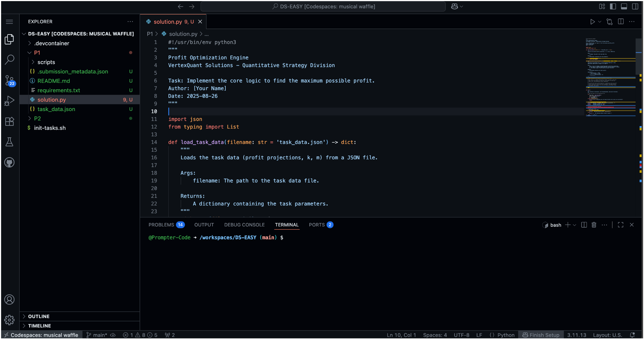The height and width of the screenshot is (339, 644).
Task: Click the Run Python File play button
Action: click(592, 22)
